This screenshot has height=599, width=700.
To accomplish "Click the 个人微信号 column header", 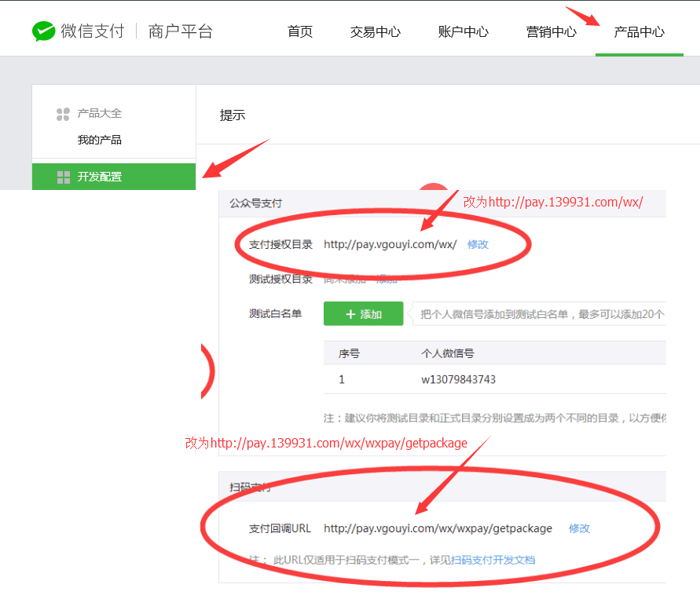I will pyautogui.click(x=447, y=353).
